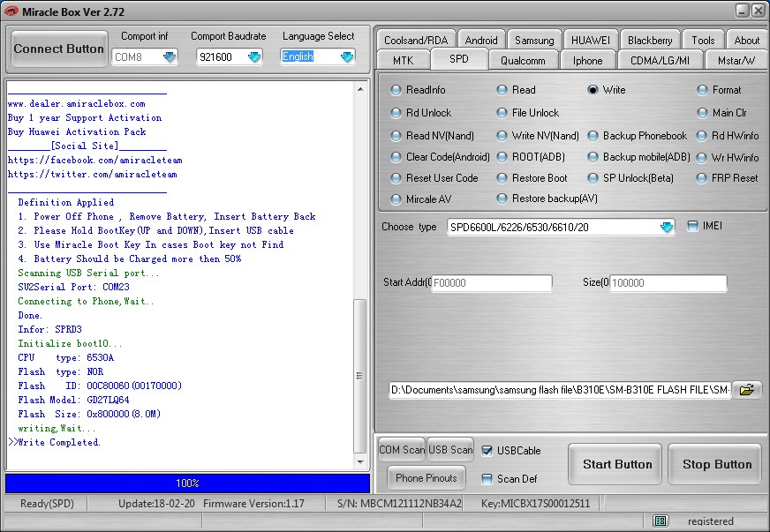
Task: Switch to the Mstar/W tab
Action: click(x=736, y=60)
